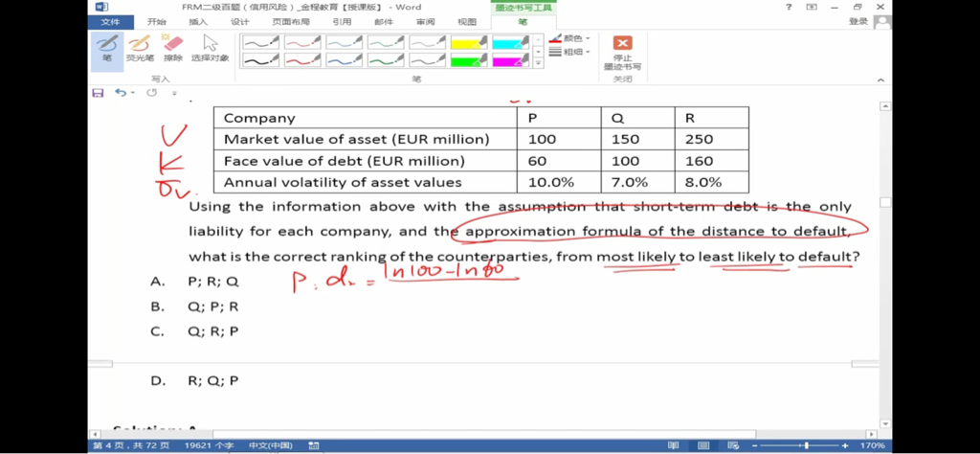Select the 荧光笔 highlighter tool
This screenshot has height=454, width=980.
tap(139, 49)
